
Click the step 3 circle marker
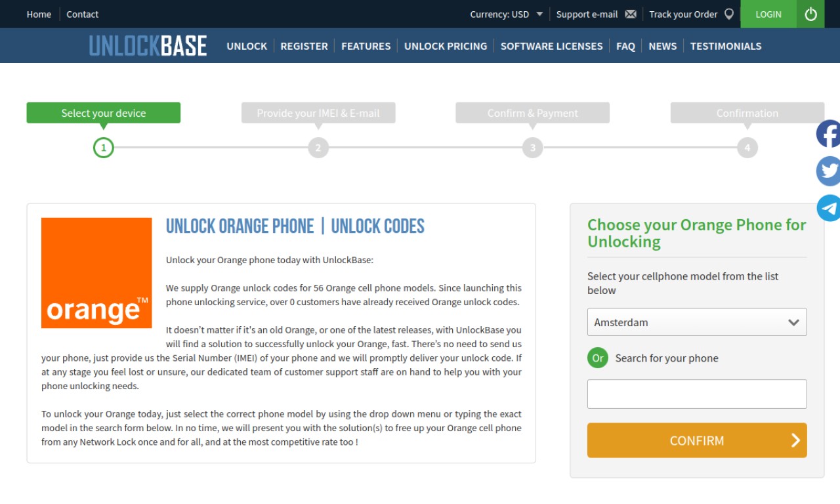point(532,148)
